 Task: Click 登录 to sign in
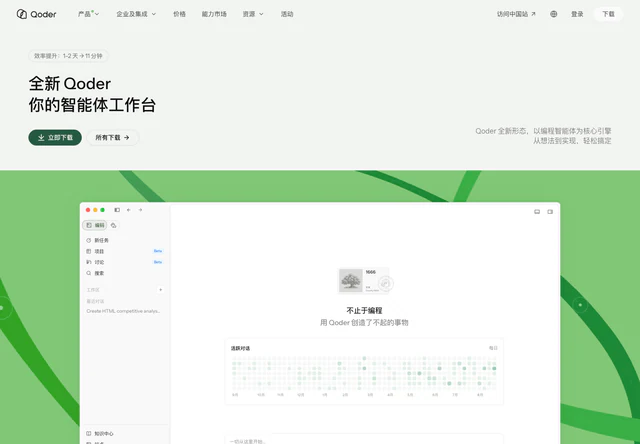[577, 14]
